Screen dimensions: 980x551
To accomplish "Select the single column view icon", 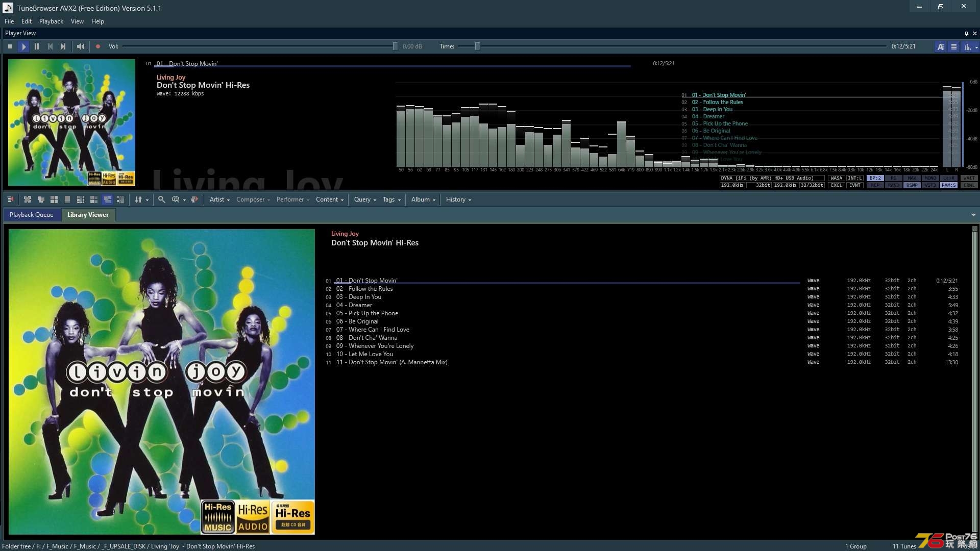I will [x=67, y=199].
